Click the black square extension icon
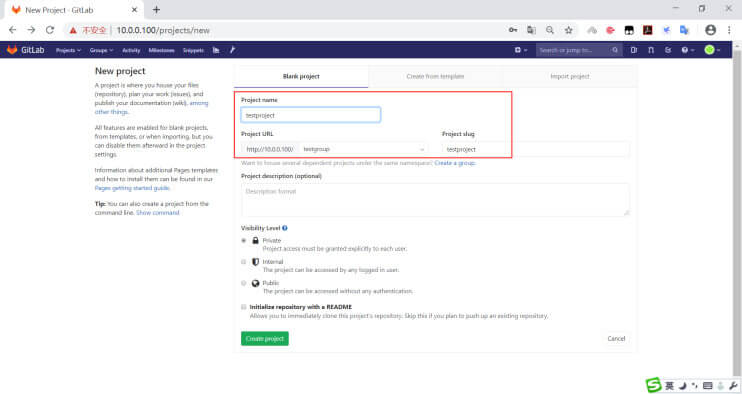Image resolution: width=742 pixels, height=394 pixels. tap(629, 30)
